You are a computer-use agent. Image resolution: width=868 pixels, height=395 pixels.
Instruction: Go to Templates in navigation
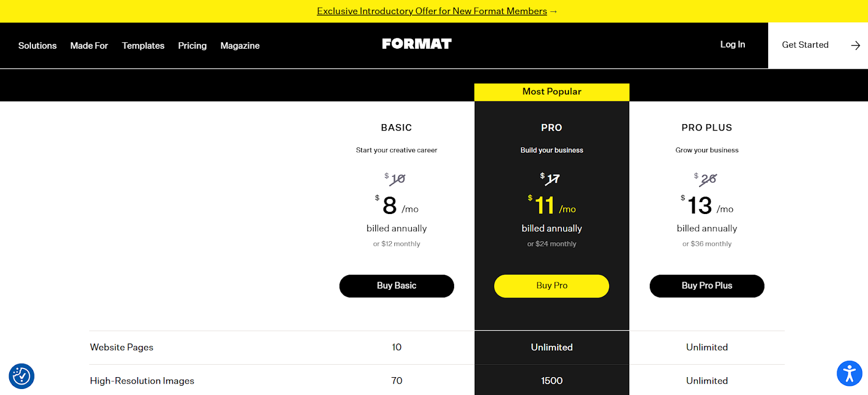coord(143,46)
